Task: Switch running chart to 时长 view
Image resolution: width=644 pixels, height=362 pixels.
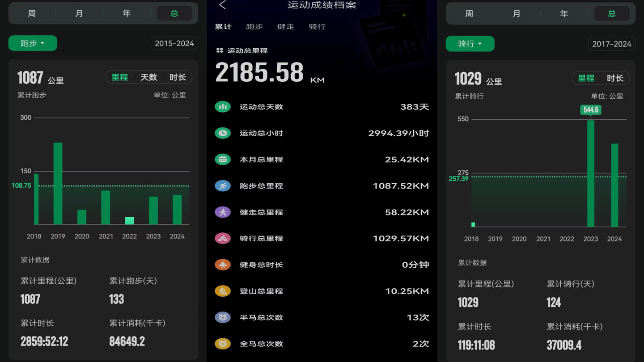Action: tap(178, 77)
